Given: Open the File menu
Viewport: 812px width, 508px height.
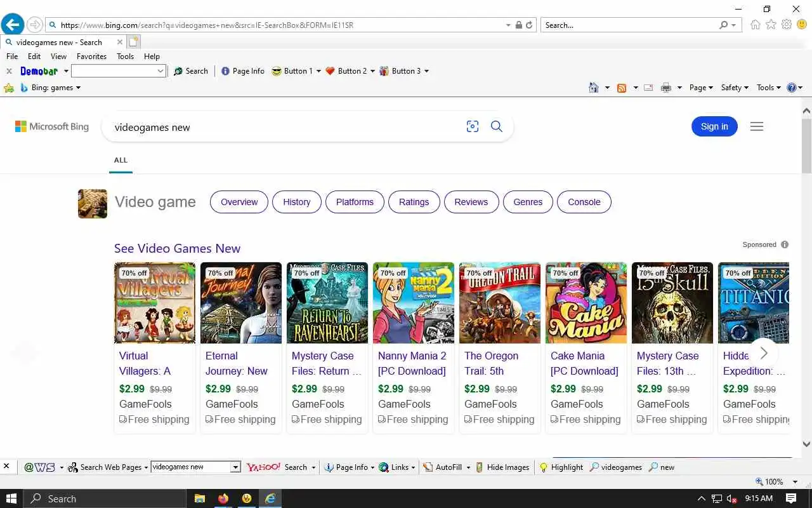Looking at the screenshot, I should point(12,56).
